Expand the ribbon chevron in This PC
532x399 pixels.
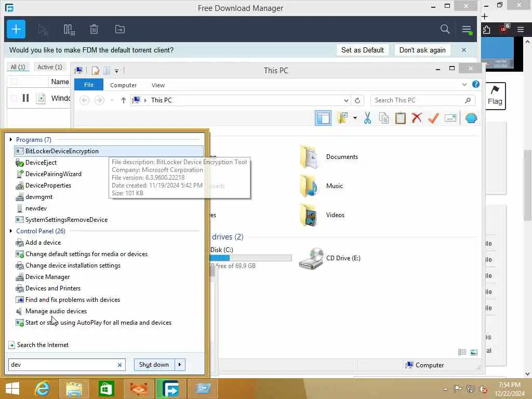tap(464, 85)
